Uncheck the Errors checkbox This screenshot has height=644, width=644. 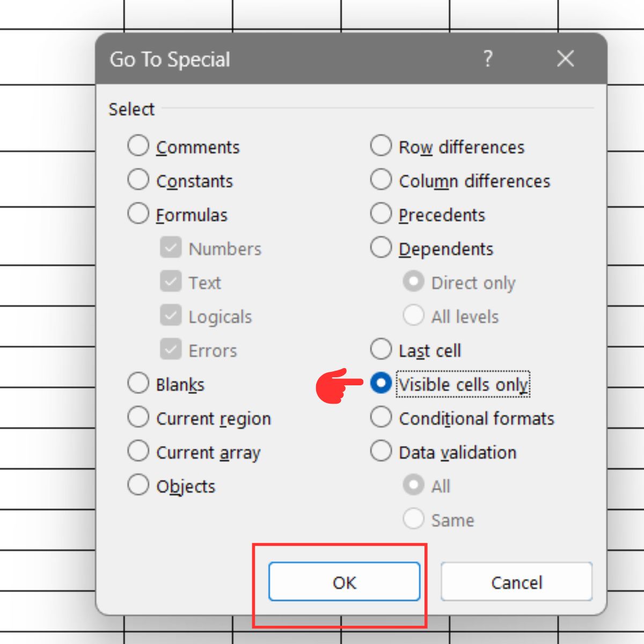tap(171, 350)
